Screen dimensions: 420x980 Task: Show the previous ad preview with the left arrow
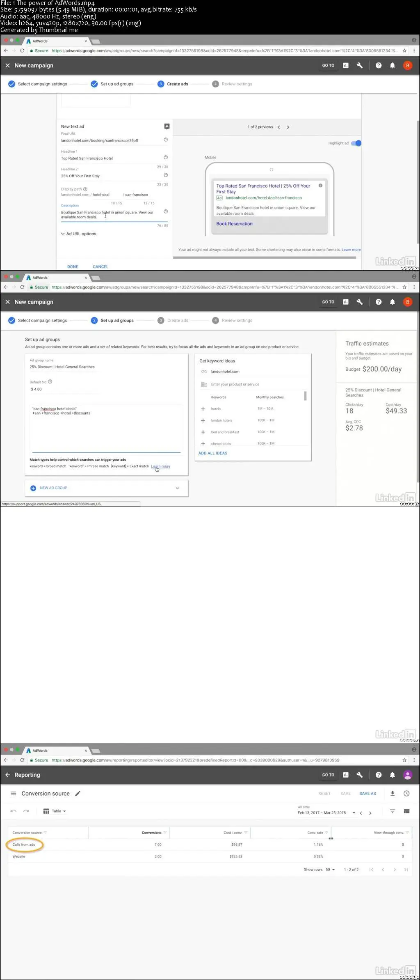[x=279, y=127]
